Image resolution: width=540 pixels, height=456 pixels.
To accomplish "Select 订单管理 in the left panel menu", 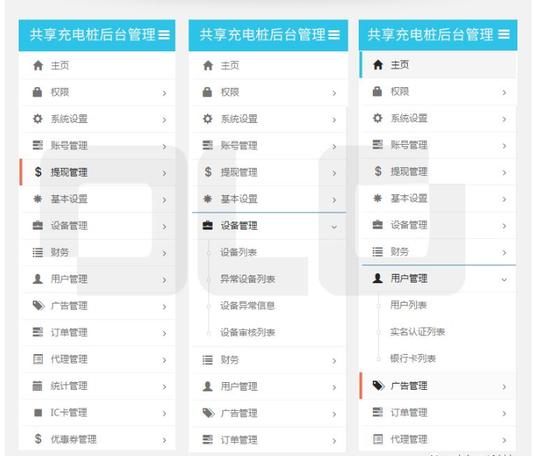I will pyautogui.click(x=98, y=332).
